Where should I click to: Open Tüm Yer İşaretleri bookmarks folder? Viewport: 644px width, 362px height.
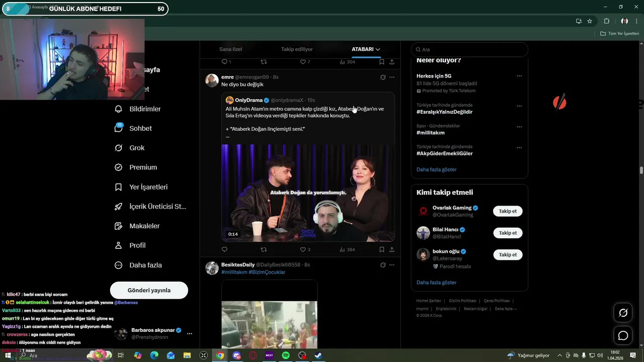coord(620,34)
